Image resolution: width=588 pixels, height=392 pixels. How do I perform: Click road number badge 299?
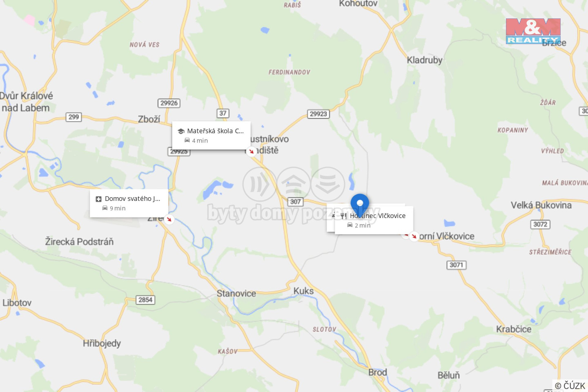coord(74,117)
